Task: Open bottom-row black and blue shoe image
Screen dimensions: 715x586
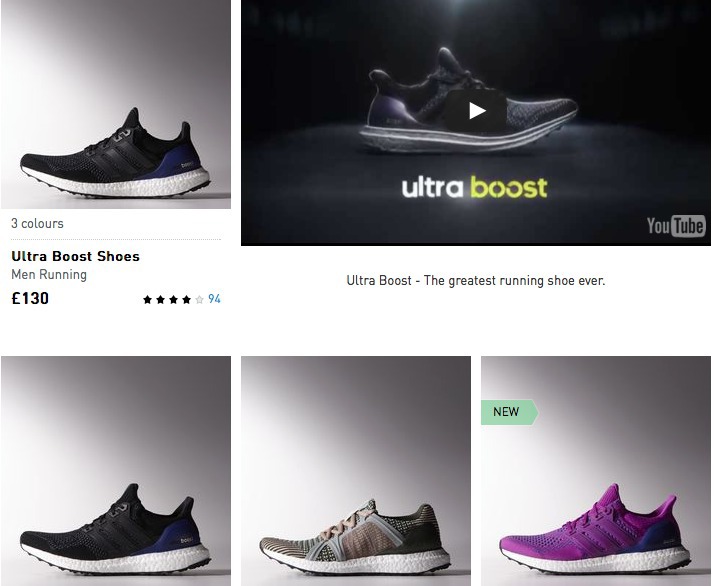Action: click(x=116, y=471)
